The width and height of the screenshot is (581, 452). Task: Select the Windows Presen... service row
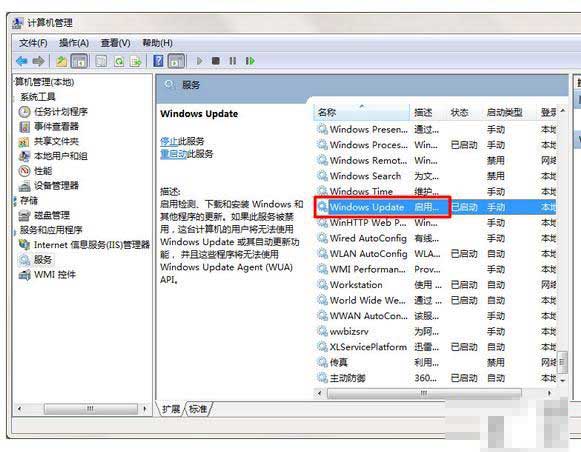(x=436, y=129)
